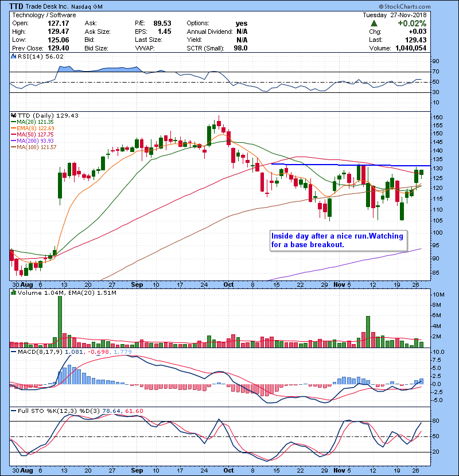Click the Options value yes
The height and width of the screenshot is (476, 459).
[242, 24]
